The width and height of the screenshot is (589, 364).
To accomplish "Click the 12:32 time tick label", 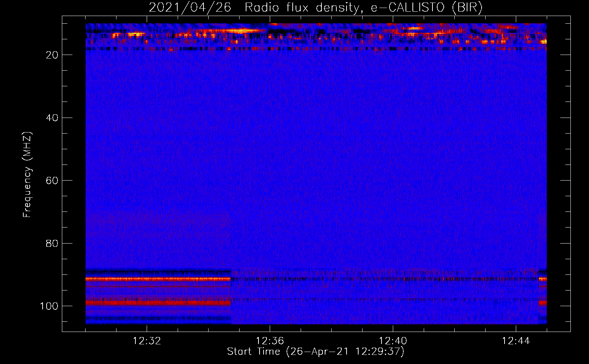I will point(147,341).
